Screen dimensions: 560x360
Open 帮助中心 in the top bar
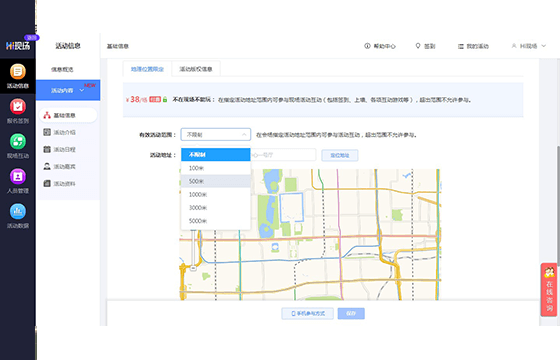[x=380, y=46]
